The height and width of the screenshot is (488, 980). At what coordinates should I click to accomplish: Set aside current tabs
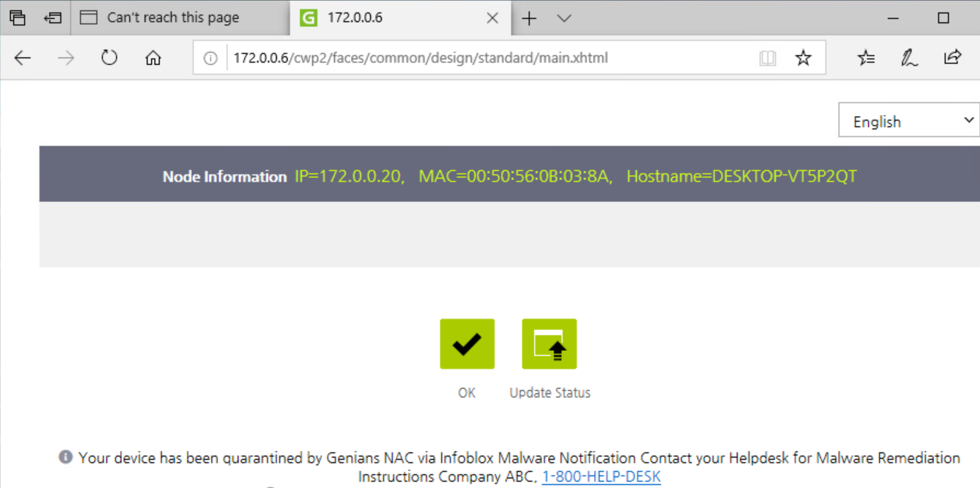coord(53,18)
